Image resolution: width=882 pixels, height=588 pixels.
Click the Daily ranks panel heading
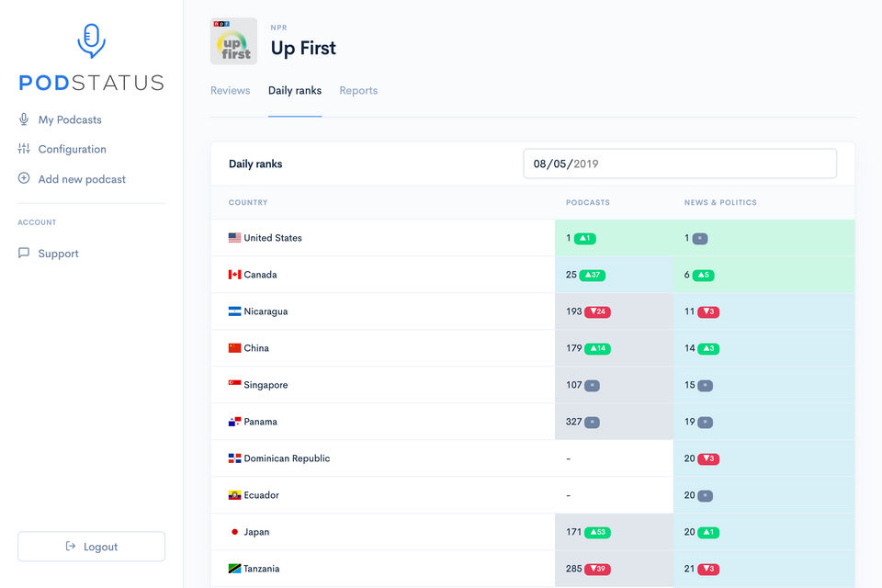(x=255, y=164)
